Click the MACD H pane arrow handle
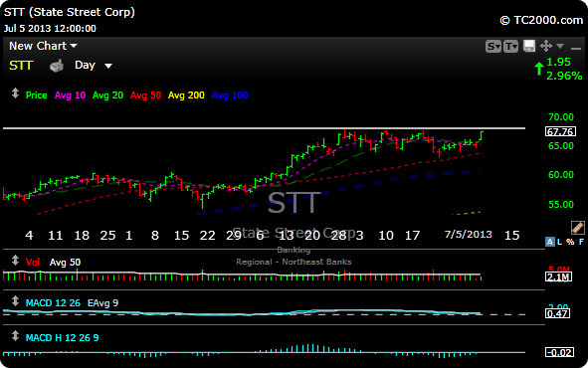 (x=15, y=336)
